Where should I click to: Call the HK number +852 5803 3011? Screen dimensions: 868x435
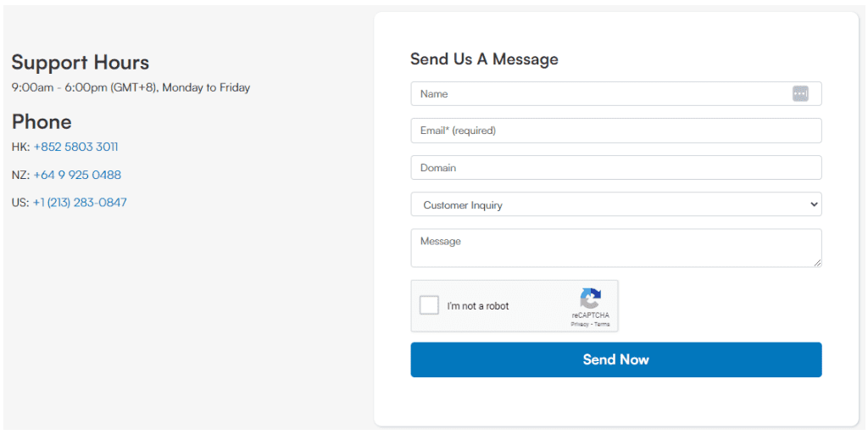(75, 148)
